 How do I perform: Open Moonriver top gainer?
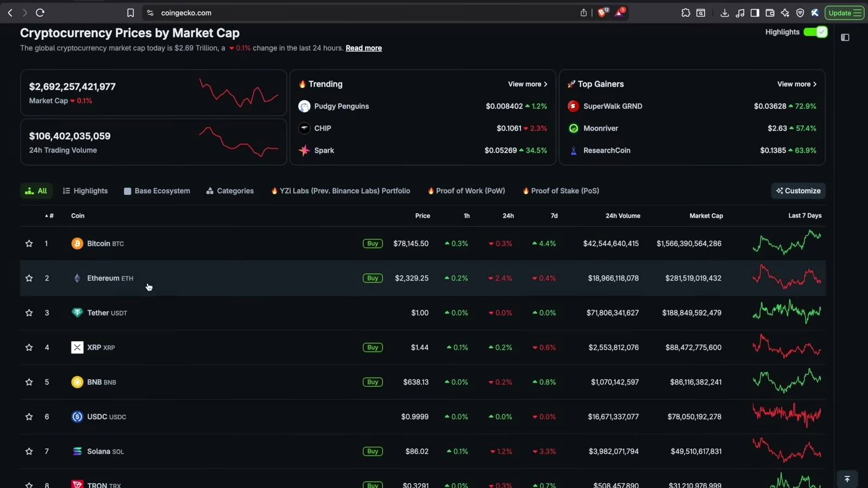pos(601,129)
